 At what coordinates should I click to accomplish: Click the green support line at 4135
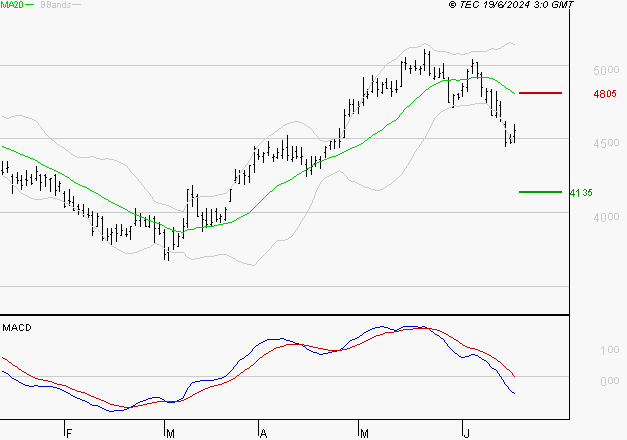click(x=540, y=192)
